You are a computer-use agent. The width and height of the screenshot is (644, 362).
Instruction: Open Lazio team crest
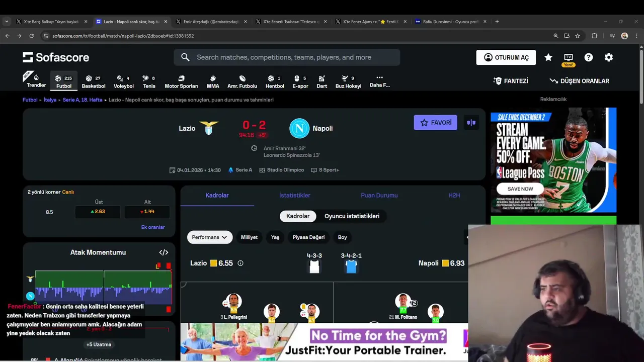pos(209,128)
